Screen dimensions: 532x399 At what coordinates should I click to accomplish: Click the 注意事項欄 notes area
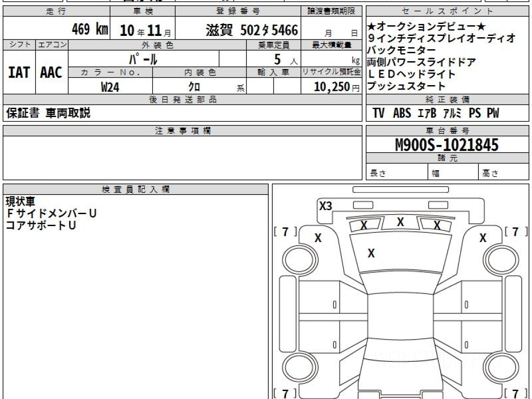[183, 158]
